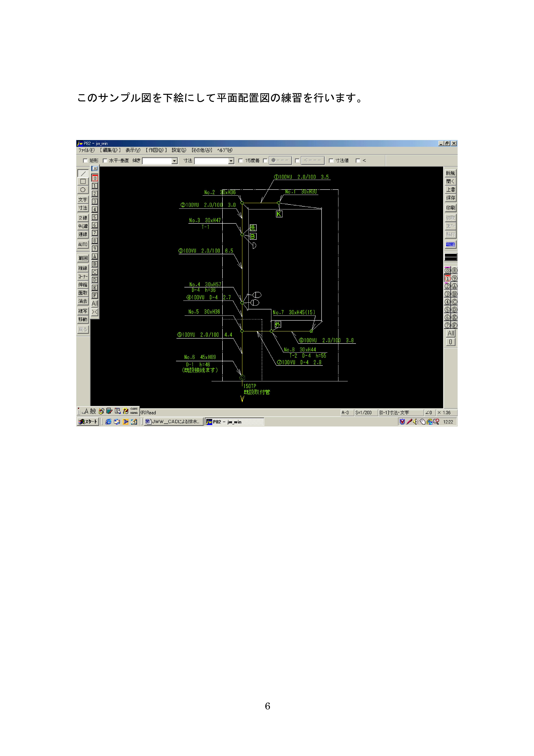
Task: Activate the AUTO mode tool
Action: [x=83, y=244]
